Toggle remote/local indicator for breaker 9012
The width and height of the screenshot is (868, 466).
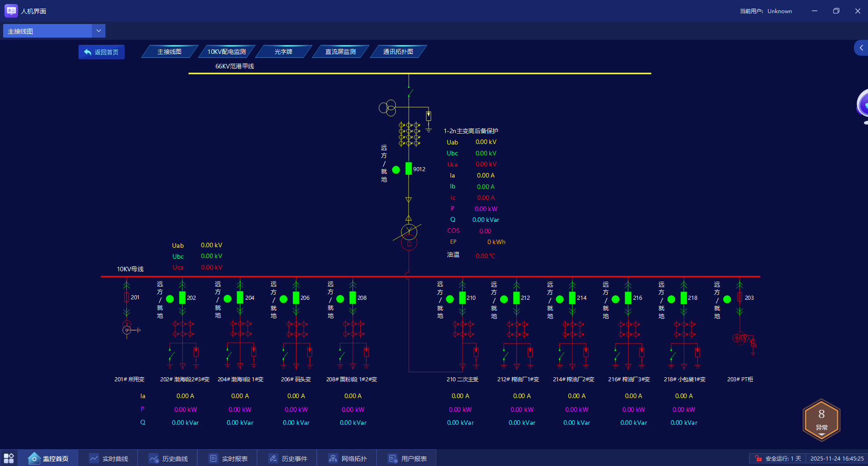(396, 170)
